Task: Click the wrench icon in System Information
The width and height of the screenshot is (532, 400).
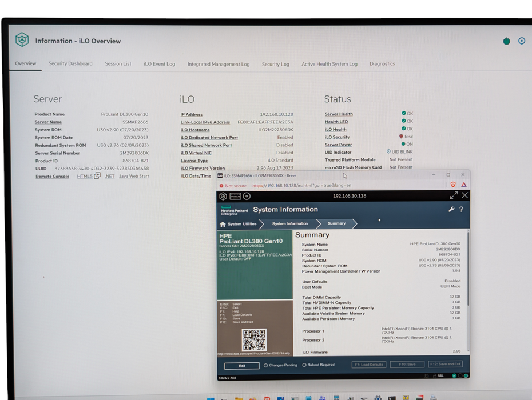Action: pos(451,209)
